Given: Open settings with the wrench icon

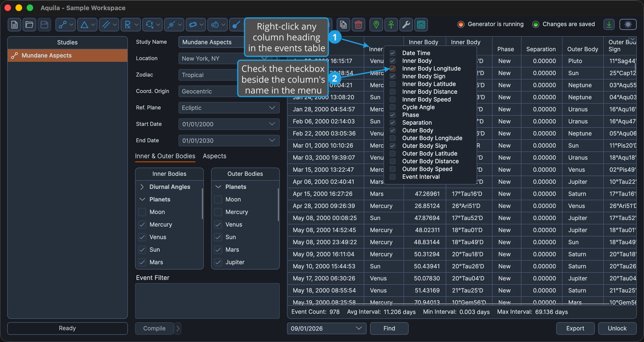Looking at the screenshot, I should tap(406, 25).
